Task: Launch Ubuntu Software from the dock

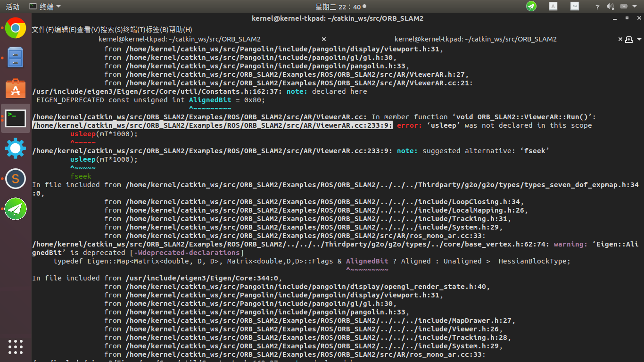Action: (15, 88)
